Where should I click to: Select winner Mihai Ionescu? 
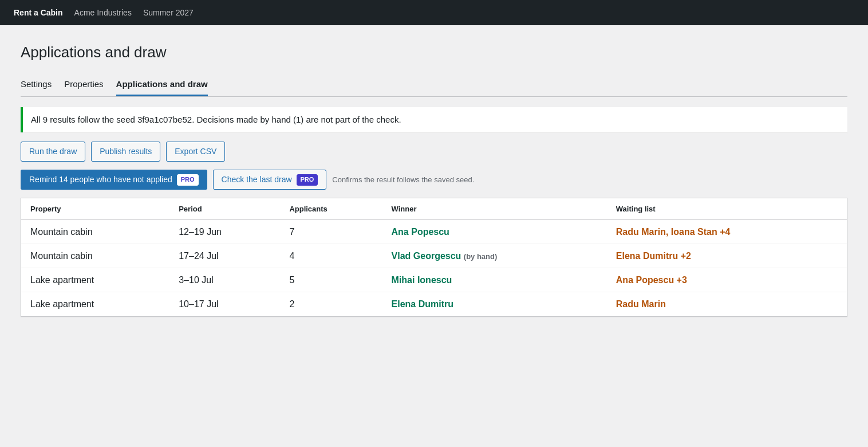[x=421, y=280]
